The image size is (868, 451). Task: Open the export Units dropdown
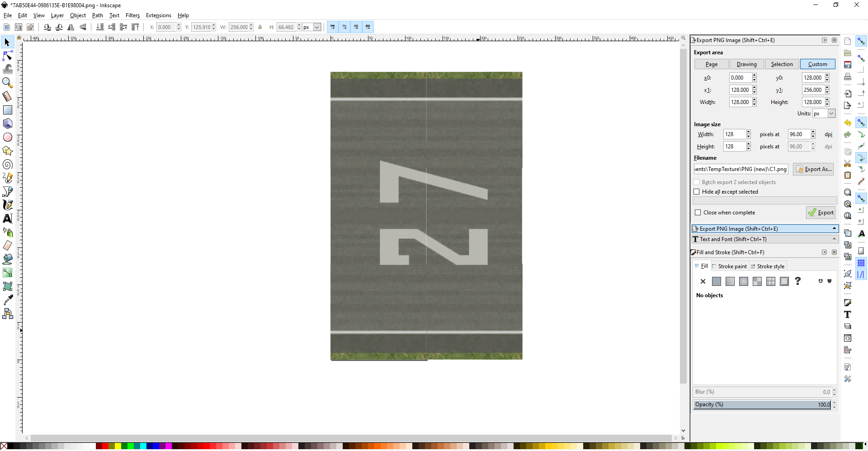824,114
